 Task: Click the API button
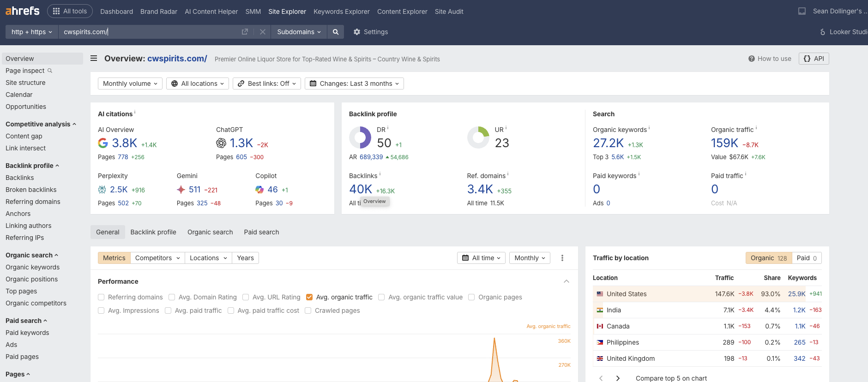(x=814, y=59)
